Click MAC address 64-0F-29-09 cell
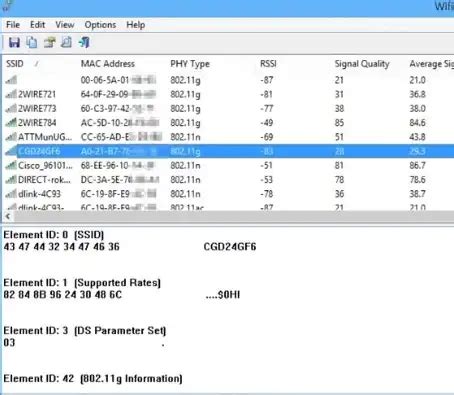Image resolution: width=454 pixels, height=395 pixels. click(118, 94)
